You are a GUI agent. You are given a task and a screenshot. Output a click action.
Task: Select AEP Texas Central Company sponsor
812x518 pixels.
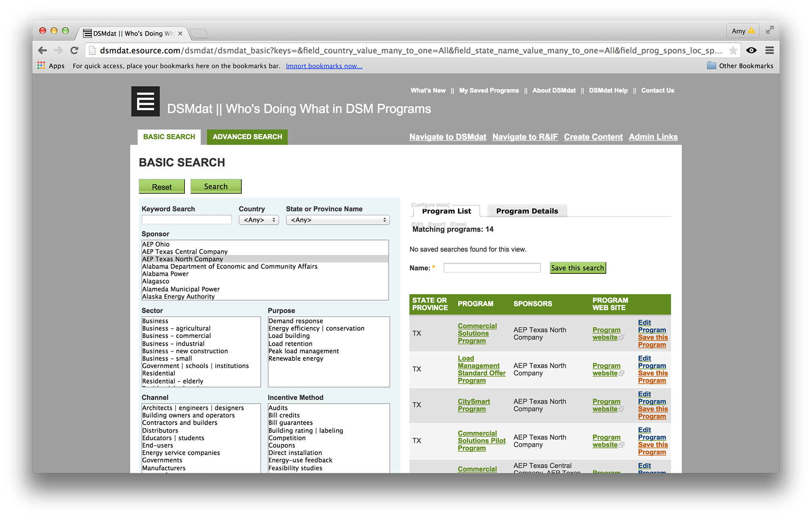coord(265,252)
